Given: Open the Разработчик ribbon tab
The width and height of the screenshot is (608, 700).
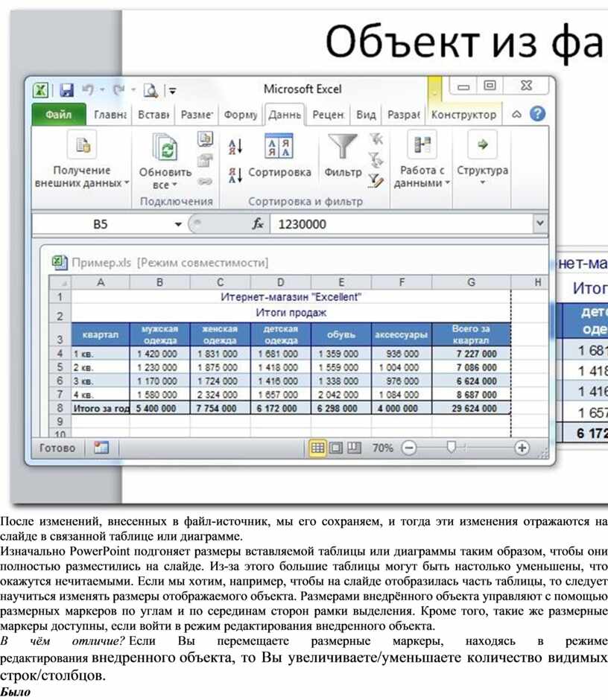Looking at the screenshot, I should point(403,115).
